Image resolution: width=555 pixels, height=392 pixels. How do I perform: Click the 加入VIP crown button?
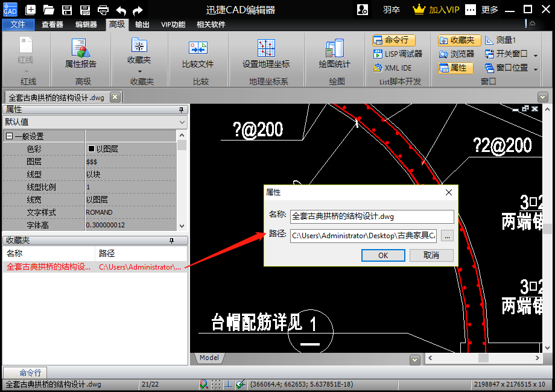[436, 10]
